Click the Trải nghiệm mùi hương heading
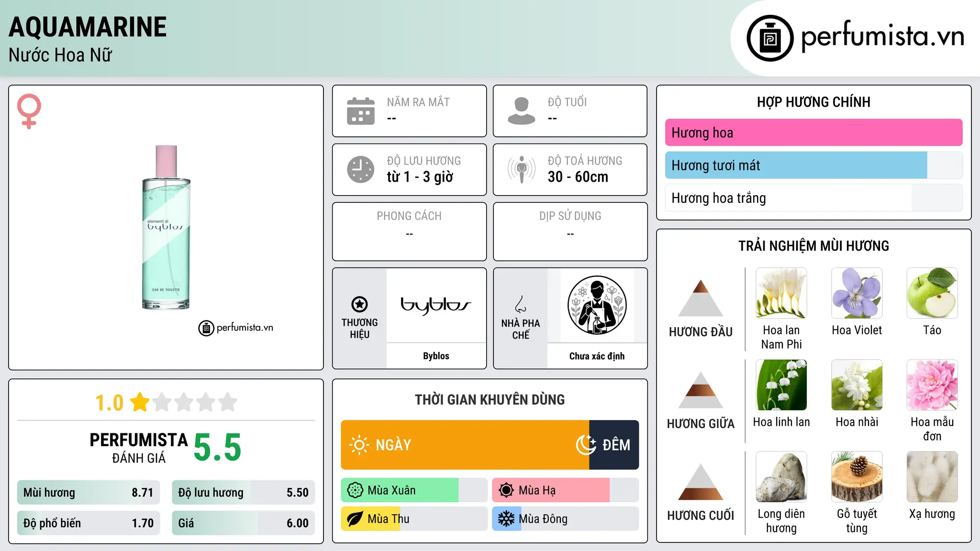The width and height of the screenshot is (980, 551). tap(813, 246)
